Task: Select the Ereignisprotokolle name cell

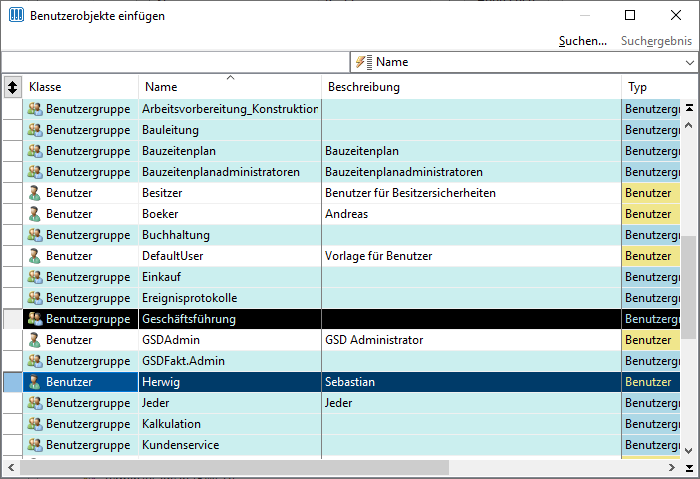Action: (x=230, y=298)
